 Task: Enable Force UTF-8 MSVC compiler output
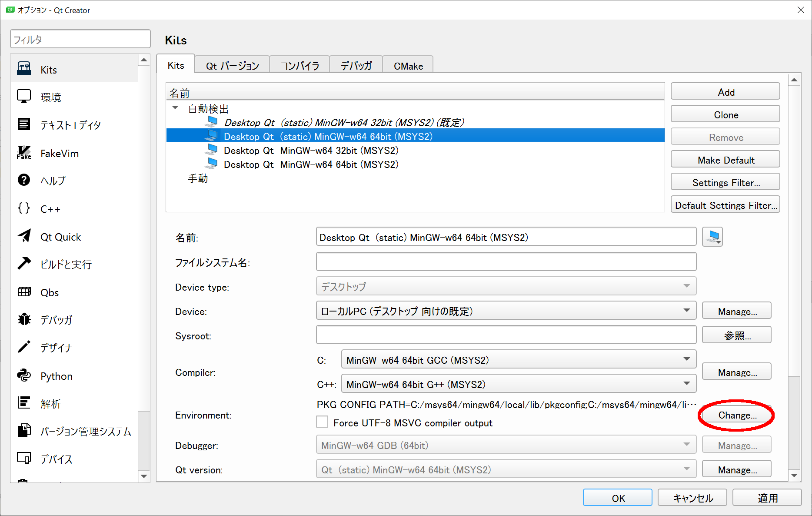click(322, 422)
